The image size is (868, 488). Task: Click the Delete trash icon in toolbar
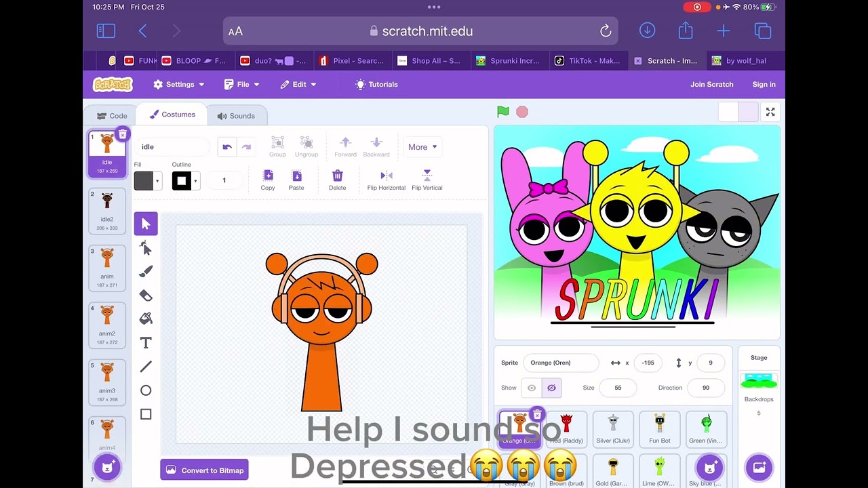coord(337,180)
